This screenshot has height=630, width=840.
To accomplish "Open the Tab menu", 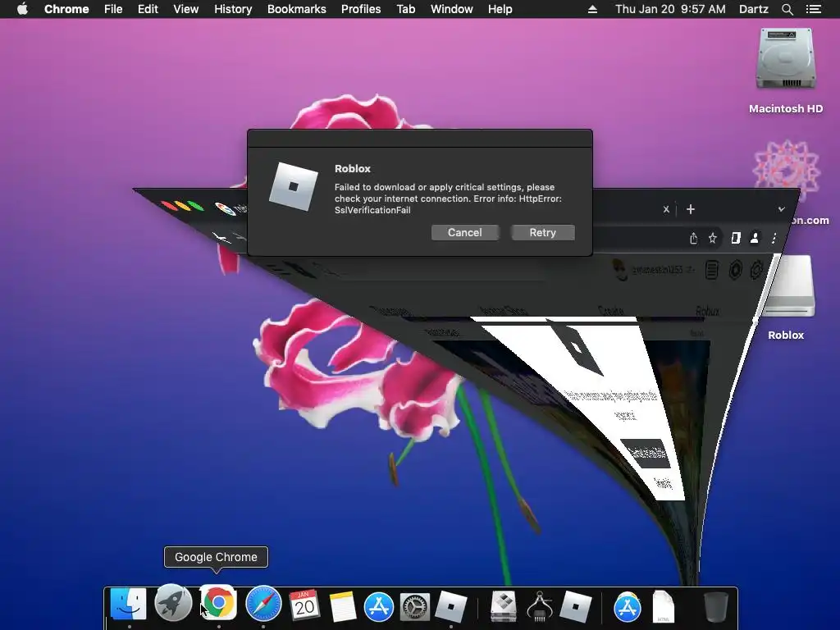I will 405,9.
